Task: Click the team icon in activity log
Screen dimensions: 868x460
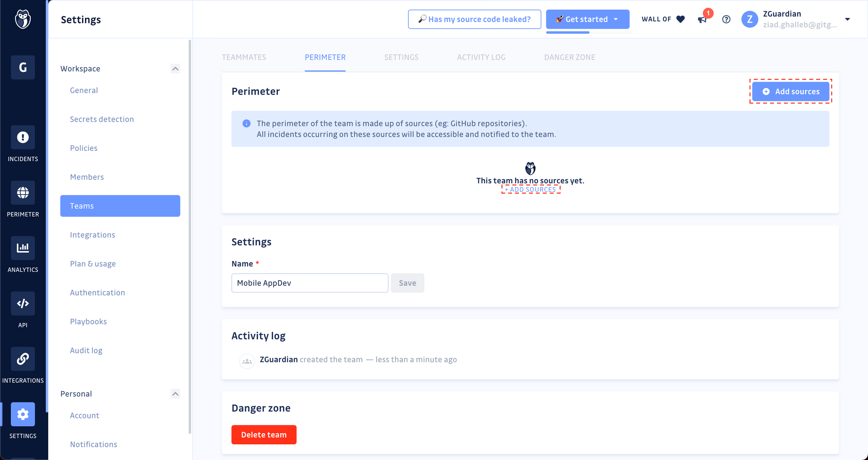Action: (x=247, y=361)
